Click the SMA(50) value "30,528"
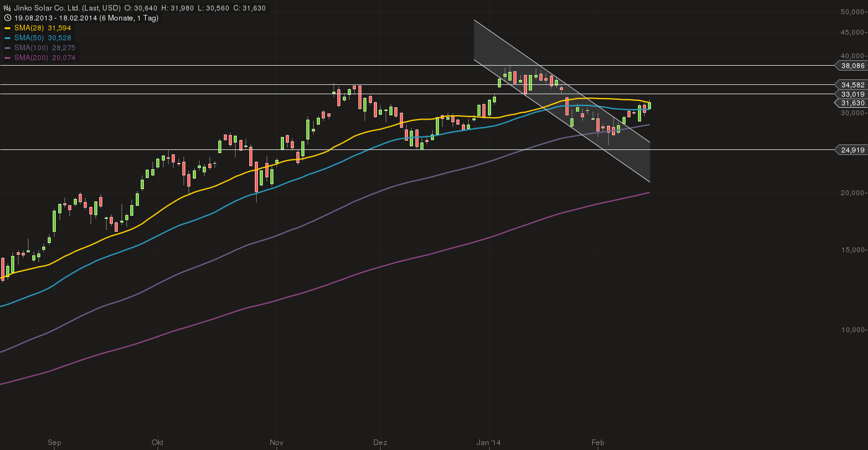The height and width of the screenshot is (450, 868). click(x=60, y=38)
